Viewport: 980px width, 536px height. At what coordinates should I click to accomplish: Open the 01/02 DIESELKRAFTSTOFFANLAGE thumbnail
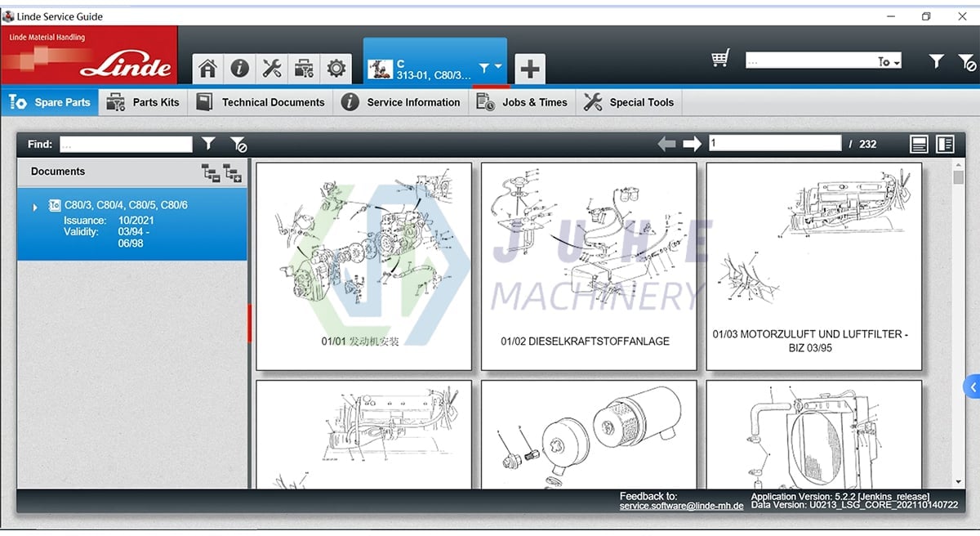(589, 266)
